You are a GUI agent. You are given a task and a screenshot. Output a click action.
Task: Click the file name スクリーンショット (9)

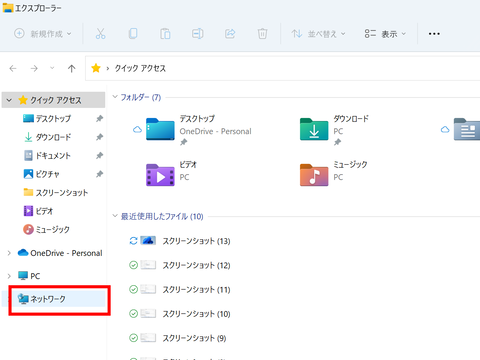tap(194, 338)
